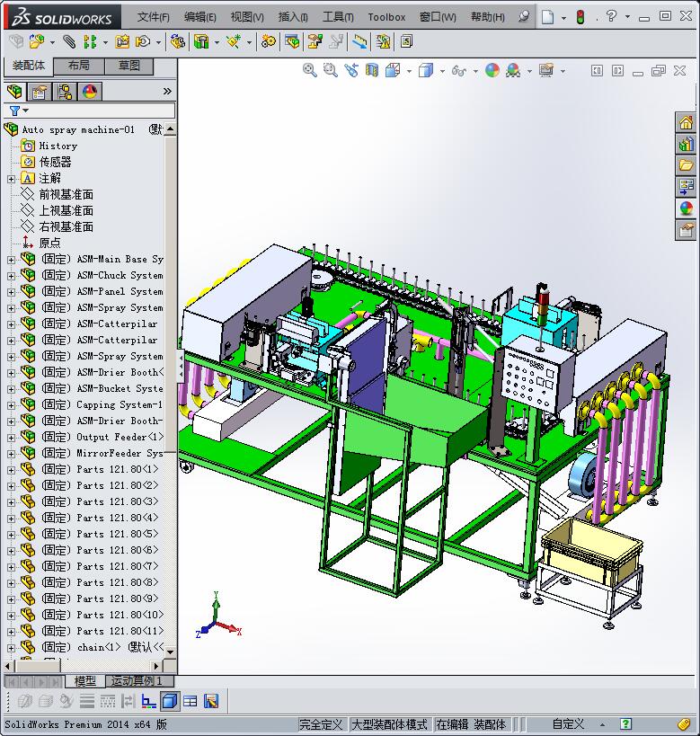The image size is (700, 736).
Task: Select the 原点 origin item
Action: (49, 244)
